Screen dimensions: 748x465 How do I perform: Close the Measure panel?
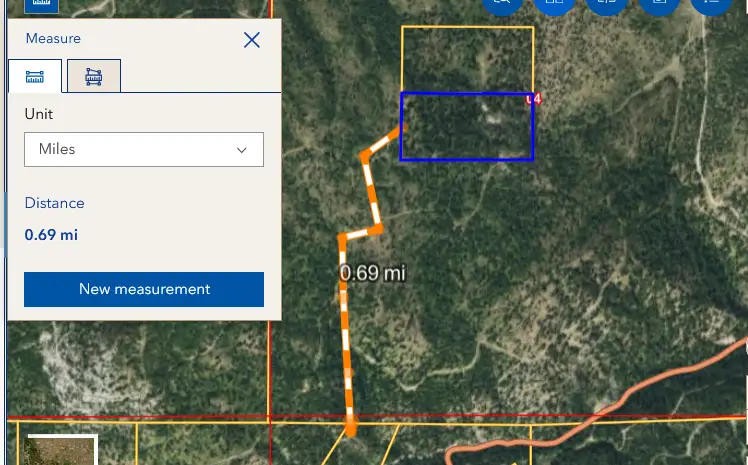coord(252,40)
